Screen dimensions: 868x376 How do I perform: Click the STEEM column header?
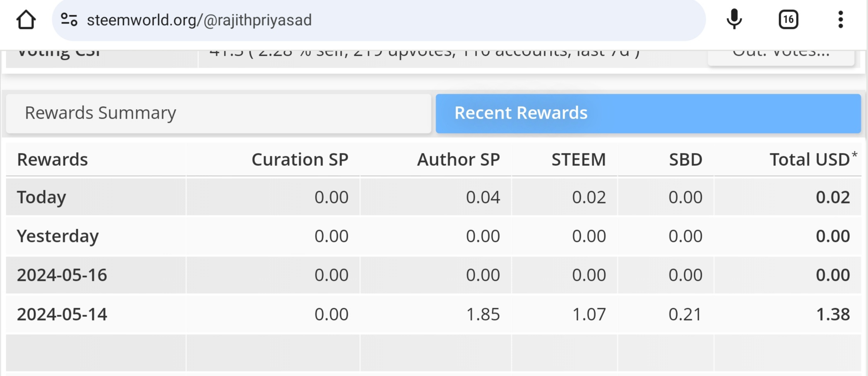578,159
